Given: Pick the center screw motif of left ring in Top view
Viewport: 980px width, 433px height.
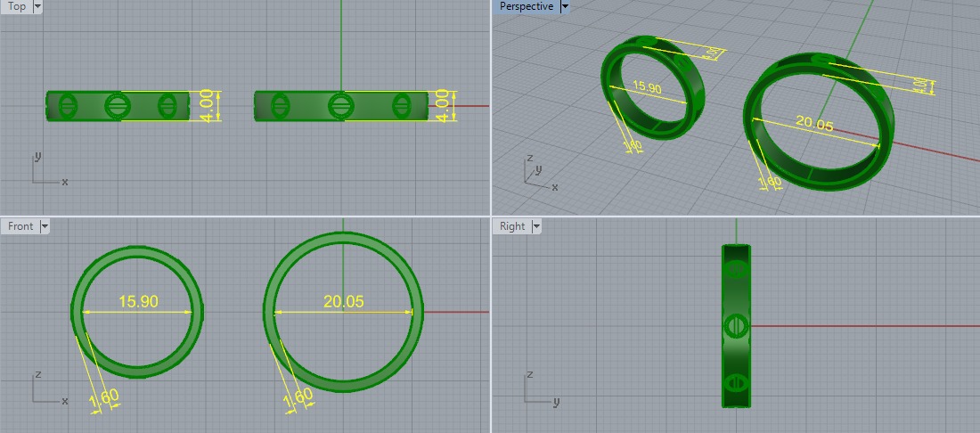Looking at the screenshot, I should (x=117, y=106).
